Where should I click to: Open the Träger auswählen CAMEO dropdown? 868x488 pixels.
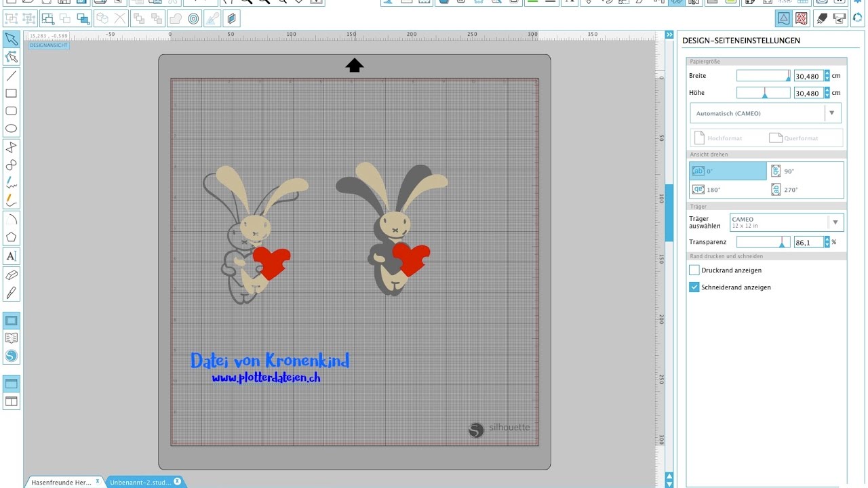point(787,222)
